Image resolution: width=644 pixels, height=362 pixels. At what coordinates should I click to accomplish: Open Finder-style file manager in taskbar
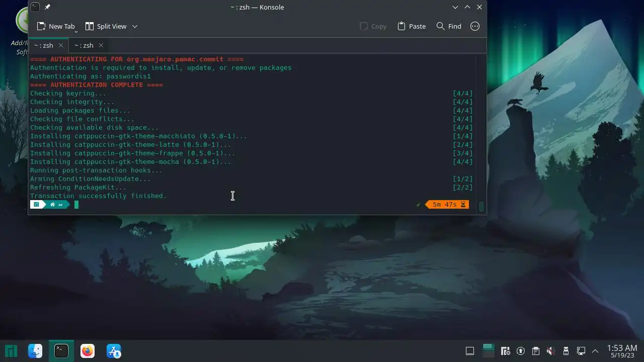[x=35, y=351]
